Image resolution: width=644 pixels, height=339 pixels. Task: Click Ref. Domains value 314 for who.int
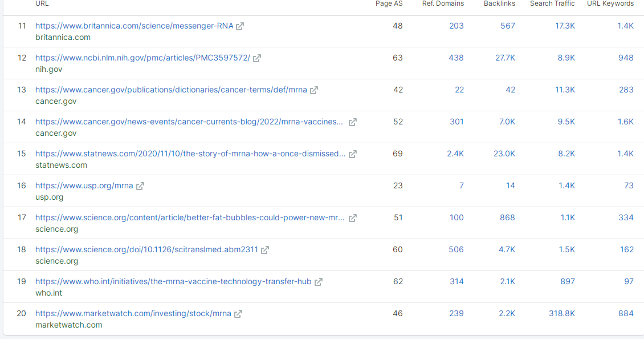click(x=456, y=281)
